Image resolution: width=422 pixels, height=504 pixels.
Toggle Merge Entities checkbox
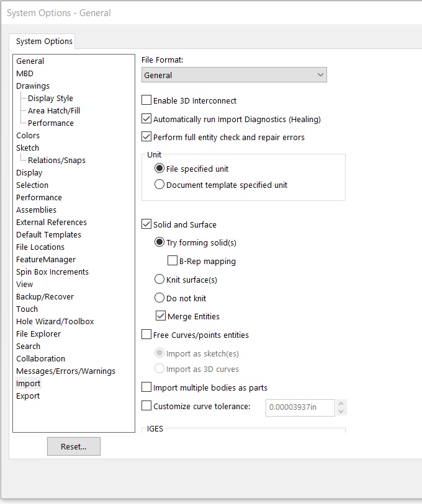click(161, 316)
